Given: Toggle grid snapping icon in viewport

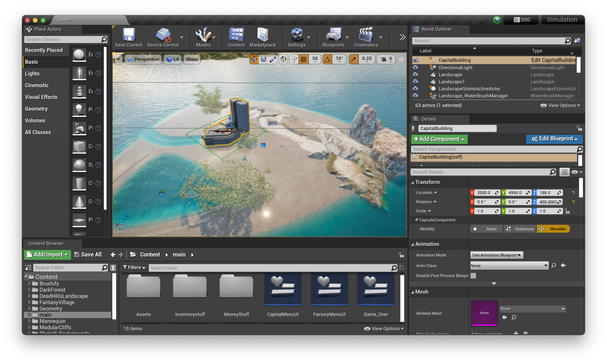Looking at the screenshot, I should tap(303, 59).
